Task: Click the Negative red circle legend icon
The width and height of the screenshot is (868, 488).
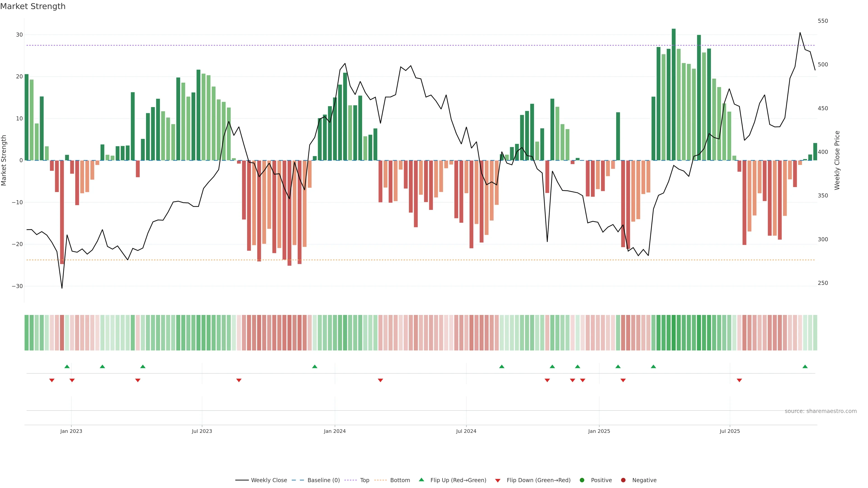Action: click(623, 480)
